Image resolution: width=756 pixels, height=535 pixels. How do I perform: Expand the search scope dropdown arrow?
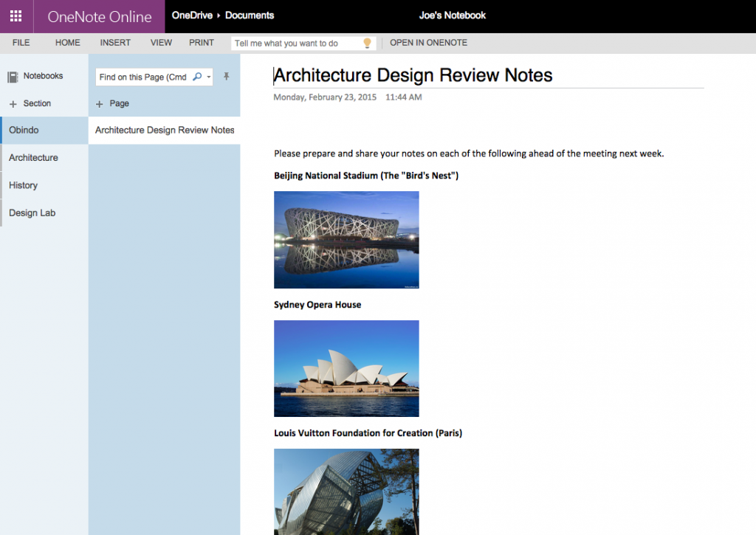click(x=209, y=77)
